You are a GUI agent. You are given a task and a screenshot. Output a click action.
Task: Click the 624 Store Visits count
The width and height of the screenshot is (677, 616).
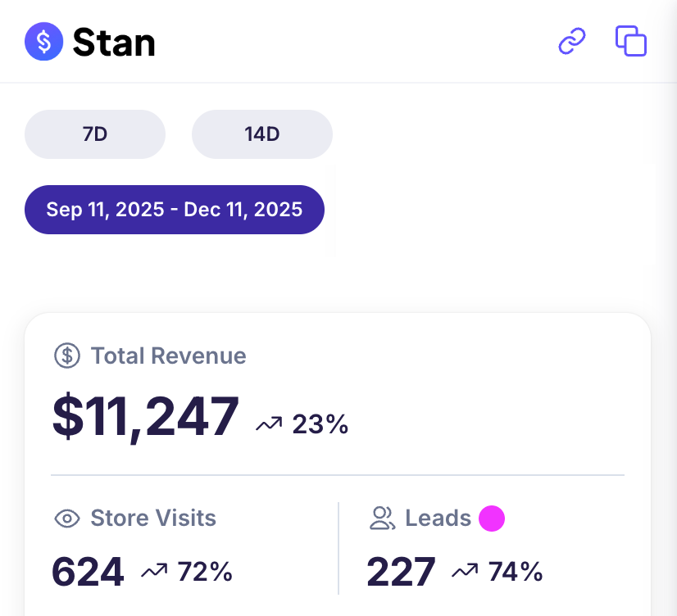point(88,570)
